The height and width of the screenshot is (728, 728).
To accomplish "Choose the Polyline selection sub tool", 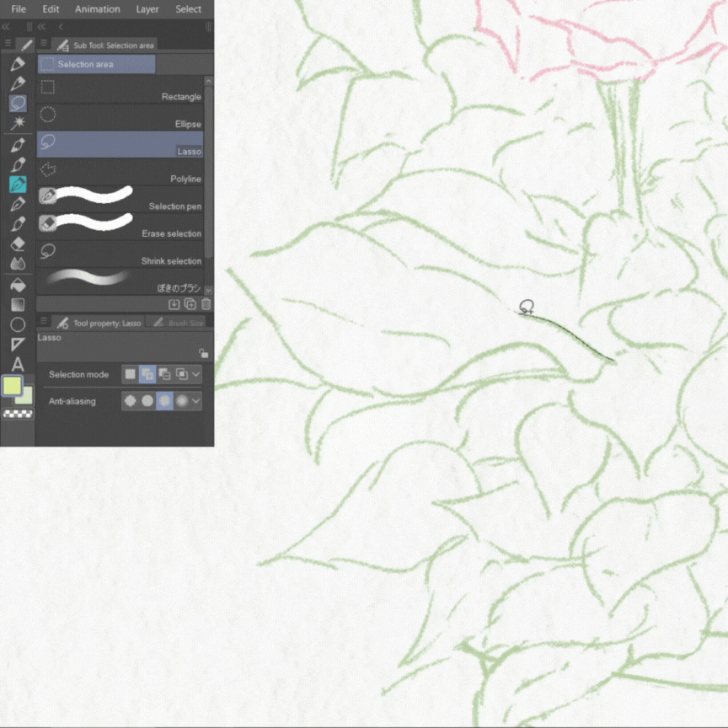I will click(120, 172).
